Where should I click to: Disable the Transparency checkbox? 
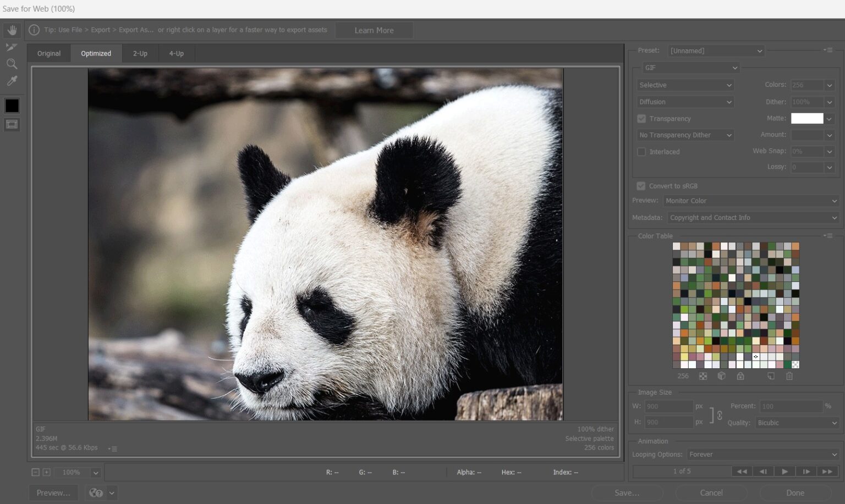pos(641,118)
